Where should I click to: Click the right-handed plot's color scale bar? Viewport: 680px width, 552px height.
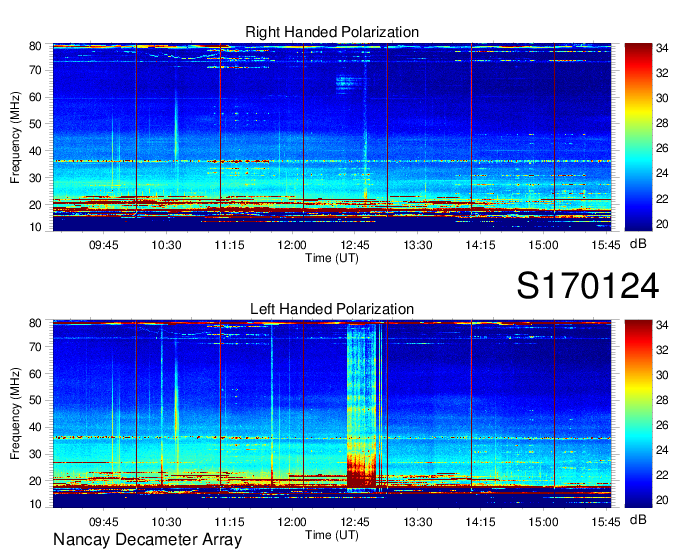(x=638, y=137)
